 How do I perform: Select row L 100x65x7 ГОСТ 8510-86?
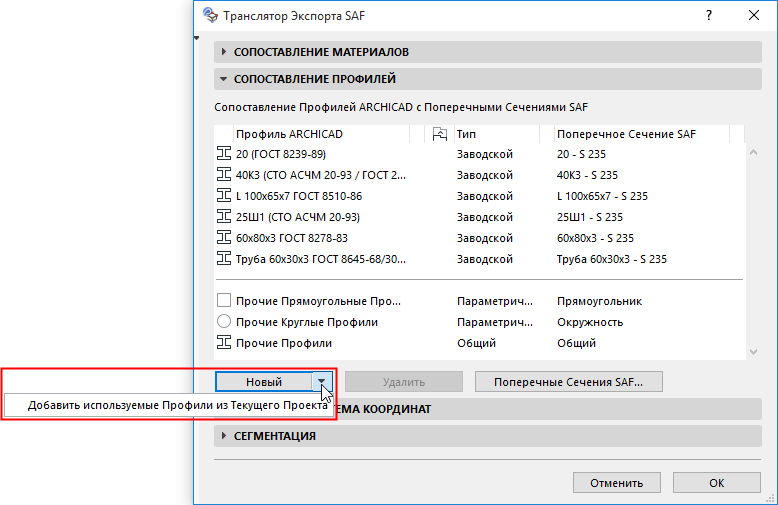[480, 196]
